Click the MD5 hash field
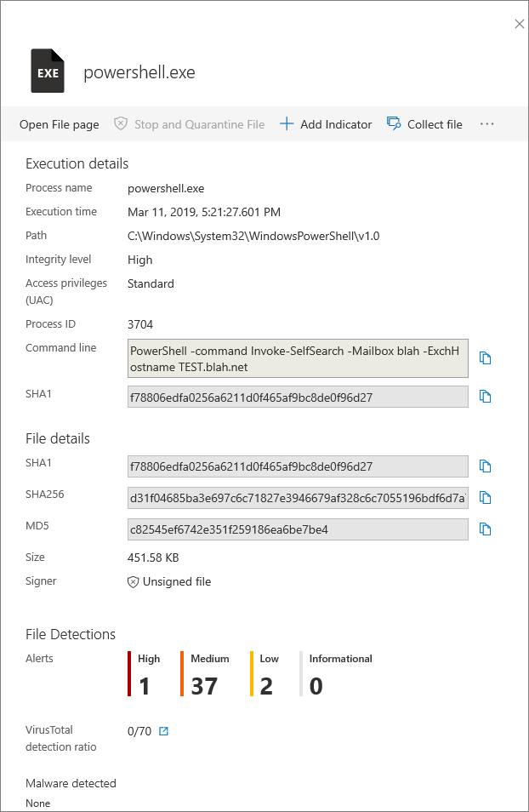The image size is (529, 812). click(x=298, y=529)
